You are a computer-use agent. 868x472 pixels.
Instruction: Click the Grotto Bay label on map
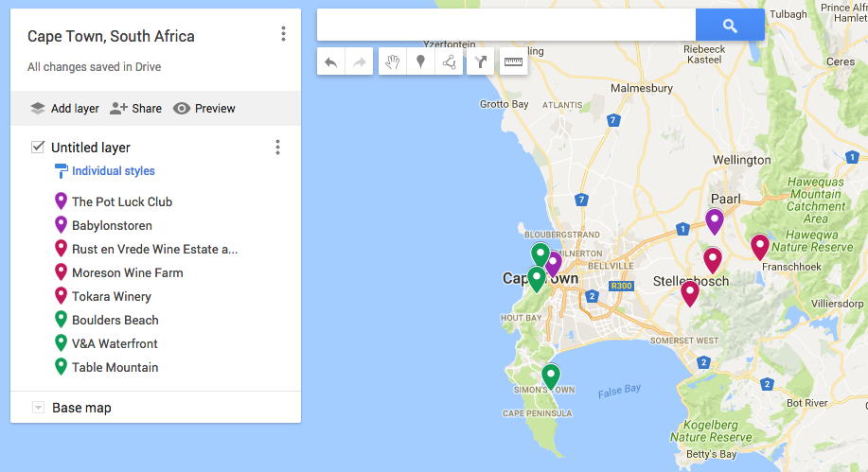click(x=504, y=104)
